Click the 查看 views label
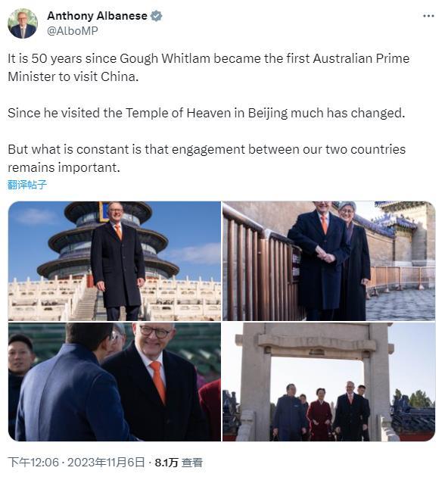Viewport: 448px width, 480px height. pos(192,463)
